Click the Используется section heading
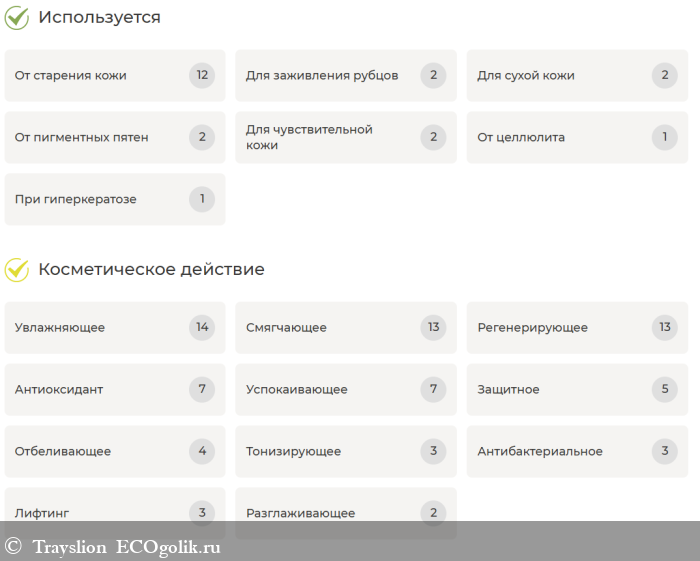The width and height of the screenshot is (700, 561). 99,18
